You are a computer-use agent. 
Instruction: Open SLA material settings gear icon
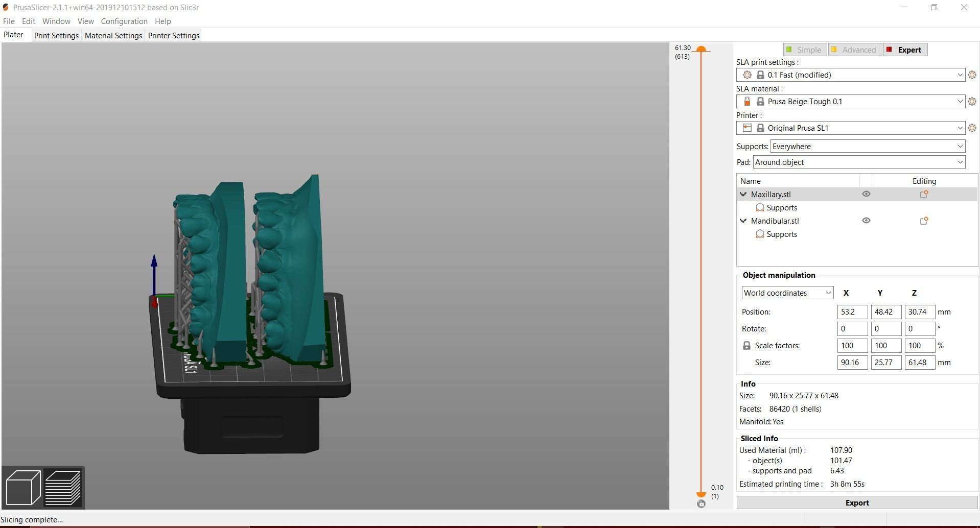pyautogui.click(x=972, y=102)
